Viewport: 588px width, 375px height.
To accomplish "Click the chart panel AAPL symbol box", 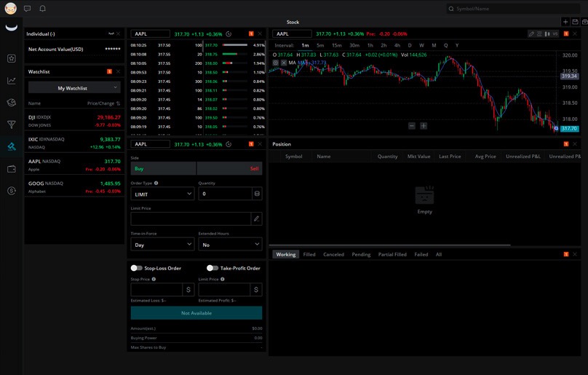I will pyautogui.click(x=292, y=33).
